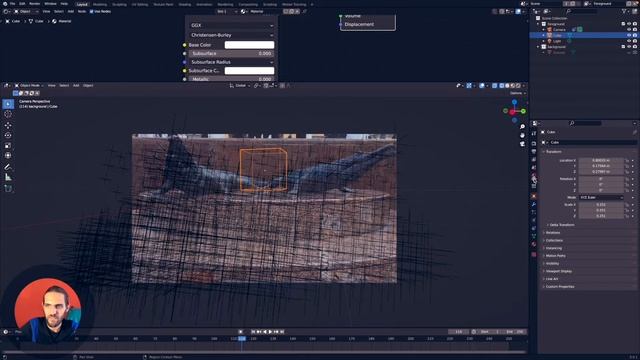Click the Scale X value field
Screen dimensions: 640x360
tap(601, 204)
